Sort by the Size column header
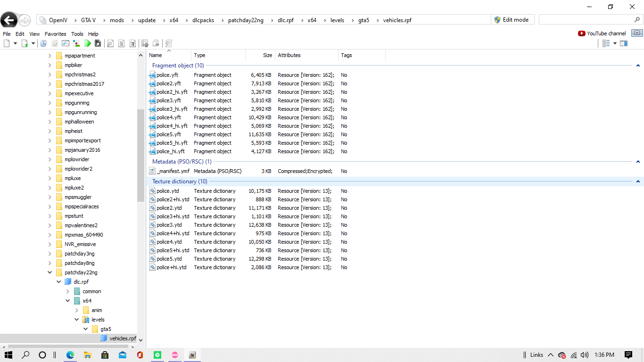The height and width of the screenshot is (362, 644). 260,55
